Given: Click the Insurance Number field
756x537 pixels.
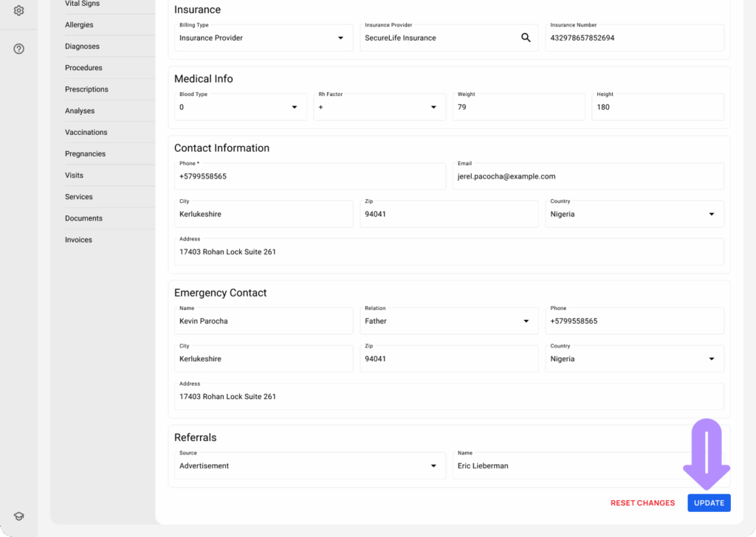Looking at the screenshot, I should pos(633,38).
